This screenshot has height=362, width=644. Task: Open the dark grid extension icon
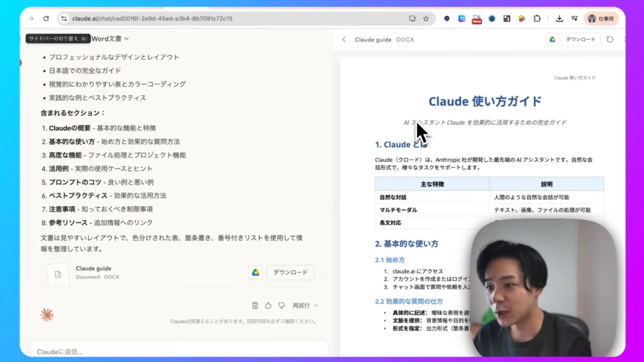[x=507, y=18]
